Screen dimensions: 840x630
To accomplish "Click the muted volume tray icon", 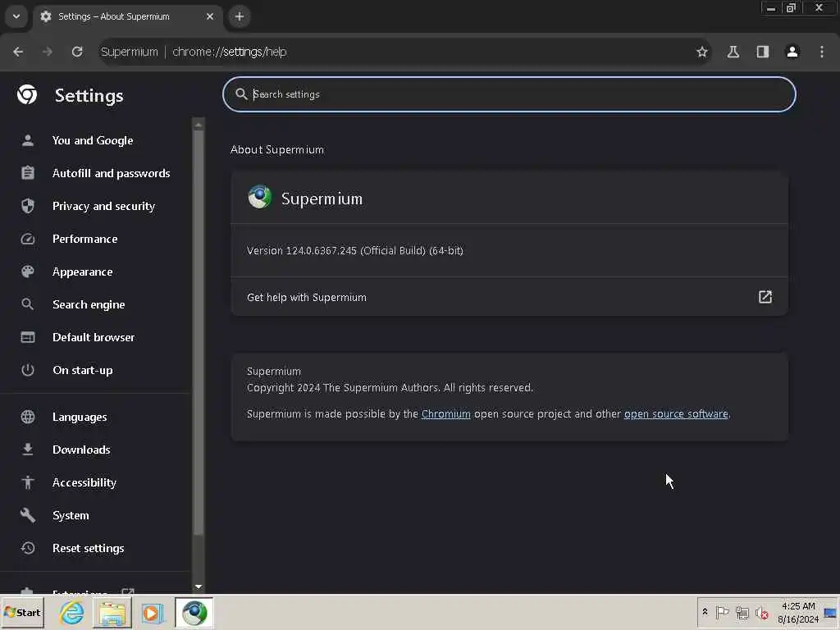I will [x=762, y=612].
